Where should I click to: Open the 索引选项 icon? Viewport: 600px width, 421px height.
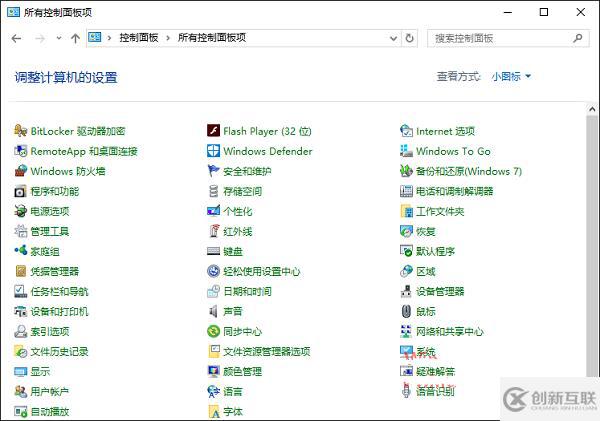[x=20, y=331]
